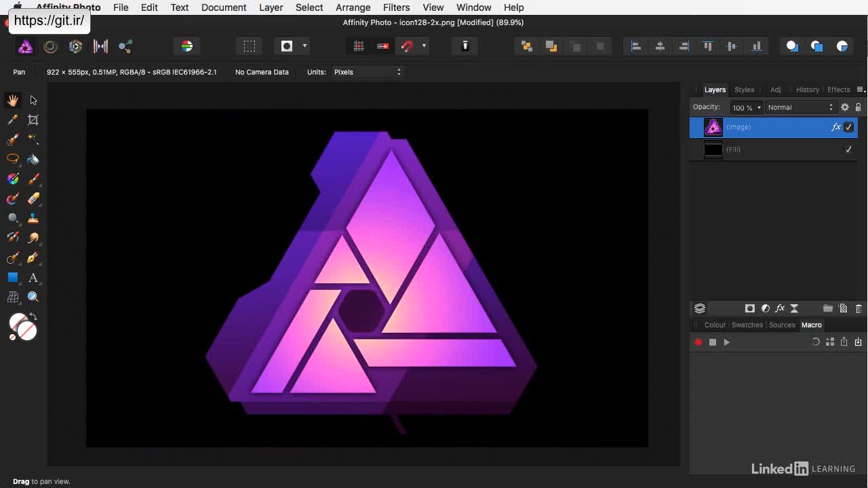The image size is (868, 488).
Task: Open the Units Pixels dropdown
Action: [x=367, y=72]
